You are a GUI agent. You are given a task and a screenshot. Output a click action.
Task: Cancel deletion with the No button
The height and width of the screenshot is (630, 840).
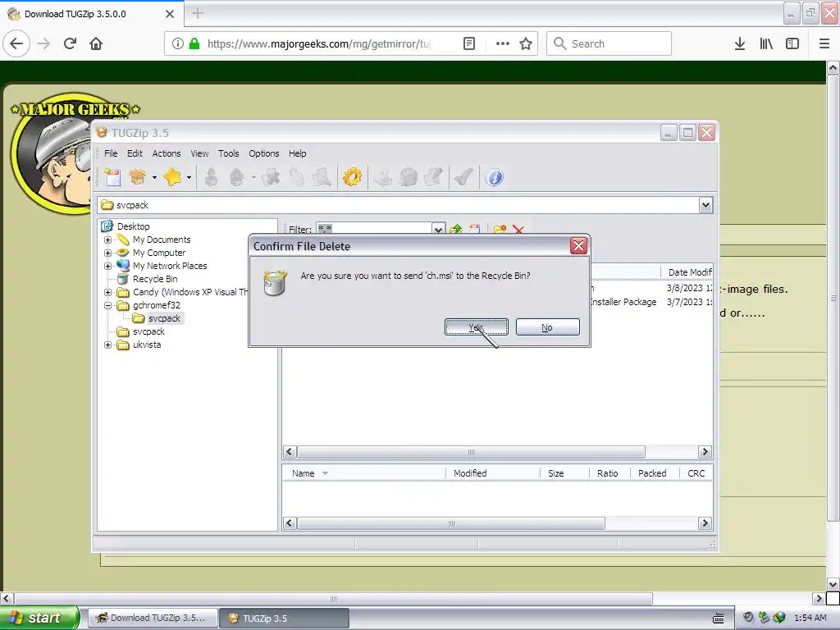click(547, 326)
